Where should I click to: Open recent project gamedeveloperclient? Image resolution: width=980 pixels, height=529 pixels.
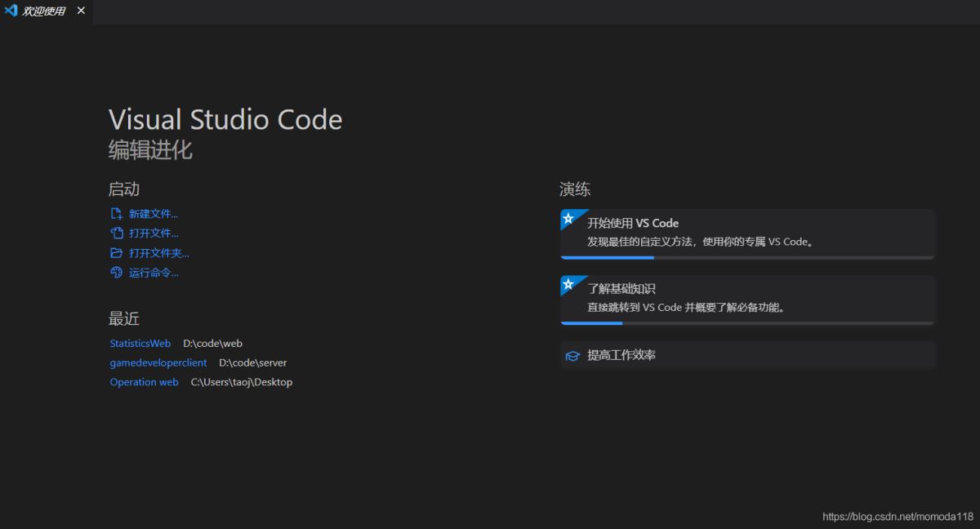click(158, 362)
